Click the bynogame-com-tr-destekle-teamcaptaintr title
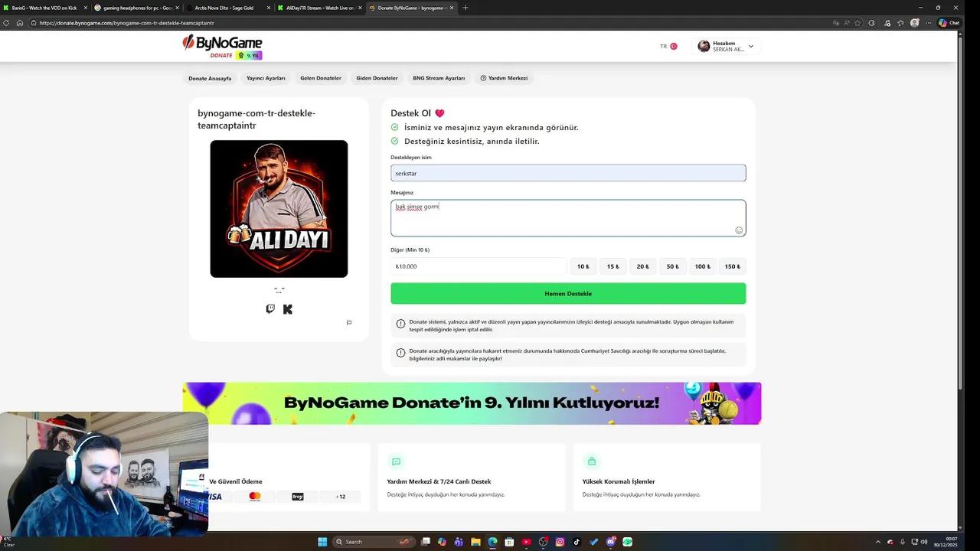This screenshot has width=980, height=551. (256, 119)
